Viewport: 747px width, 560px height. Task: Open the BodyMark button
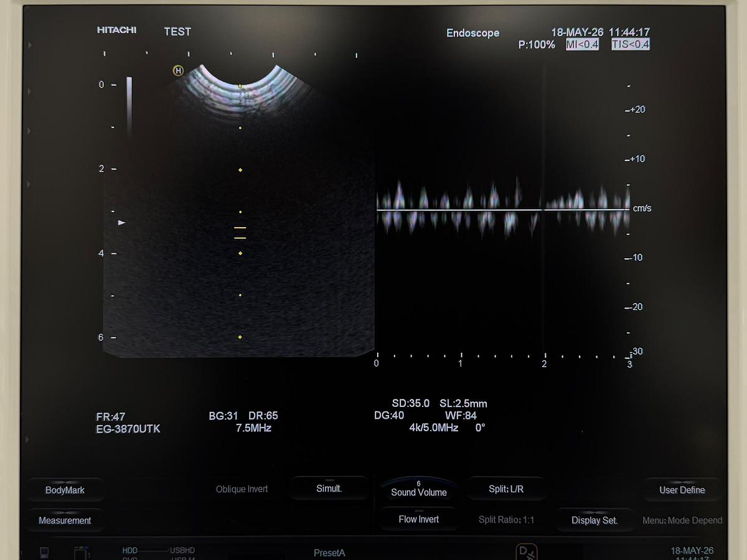(65, 490)
